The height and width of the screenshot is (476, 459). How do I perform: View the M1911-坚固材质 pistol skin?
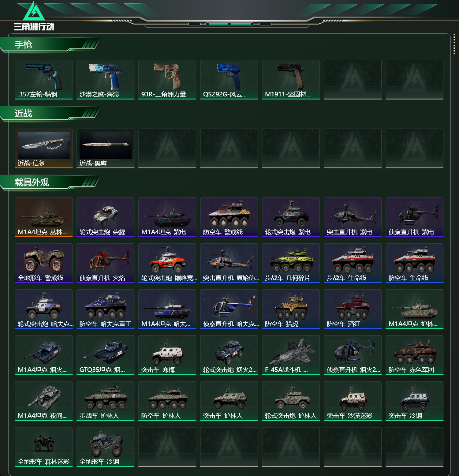click(291, 79)
